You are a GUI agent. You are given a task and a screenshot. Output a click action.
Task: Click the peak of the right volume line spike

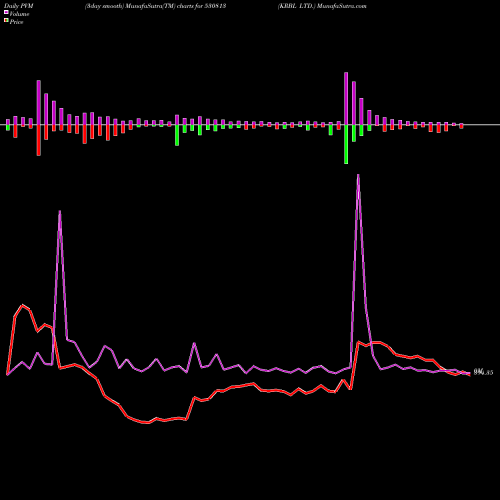click(x=358, y=175)
